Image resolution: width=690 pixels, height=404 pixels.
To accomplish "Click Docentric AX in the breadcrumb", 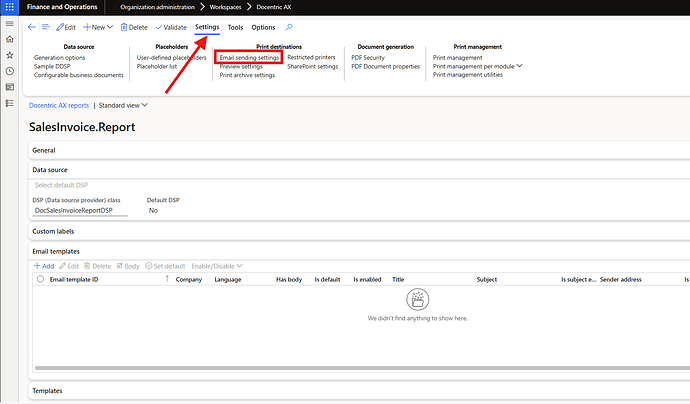I will [274, 7].
